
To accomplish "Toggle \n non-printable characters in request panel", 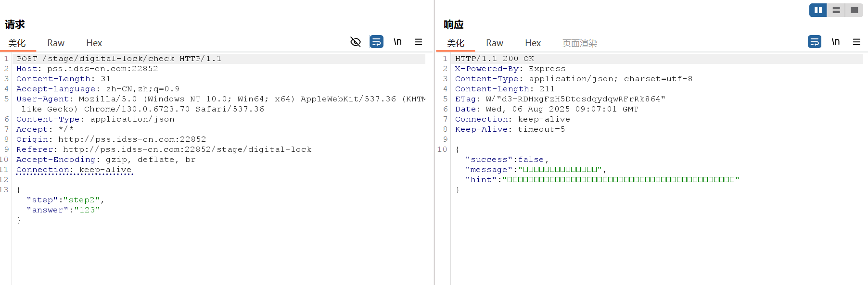I will point(397,42).
